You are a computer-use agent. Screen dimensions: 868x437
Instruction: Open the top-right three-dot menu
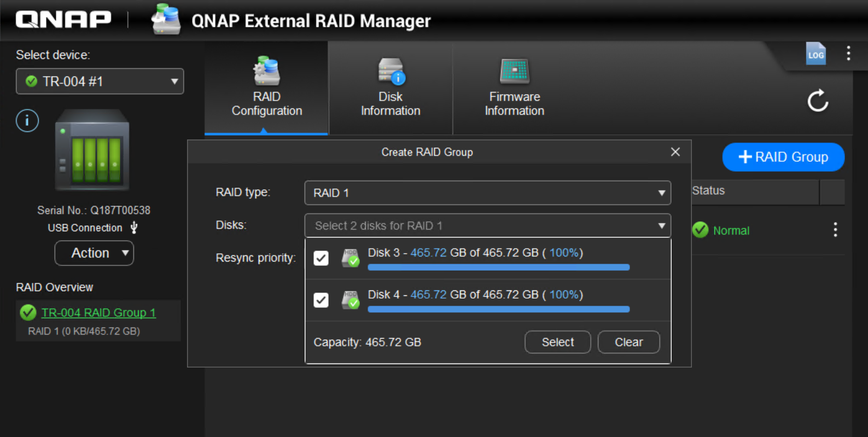(x=848, y=53)
